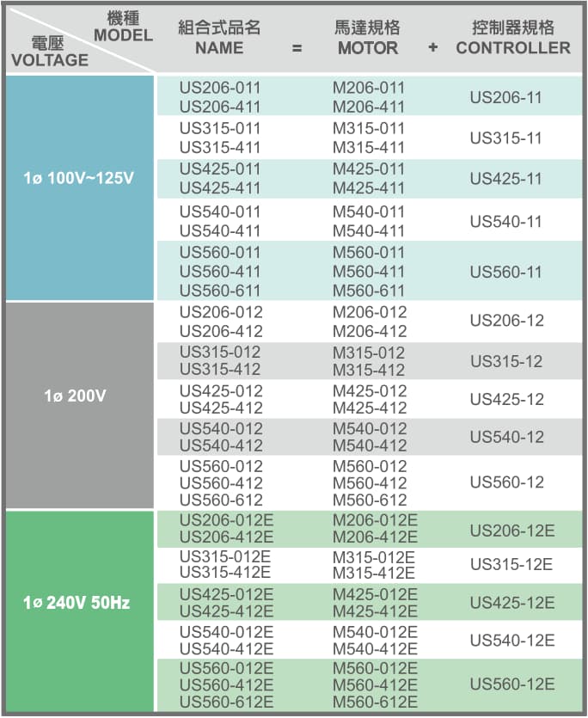Click the US315-12 controller cell
The width and height of the screenshot is (588, 718).
click(x=505, y=361)
